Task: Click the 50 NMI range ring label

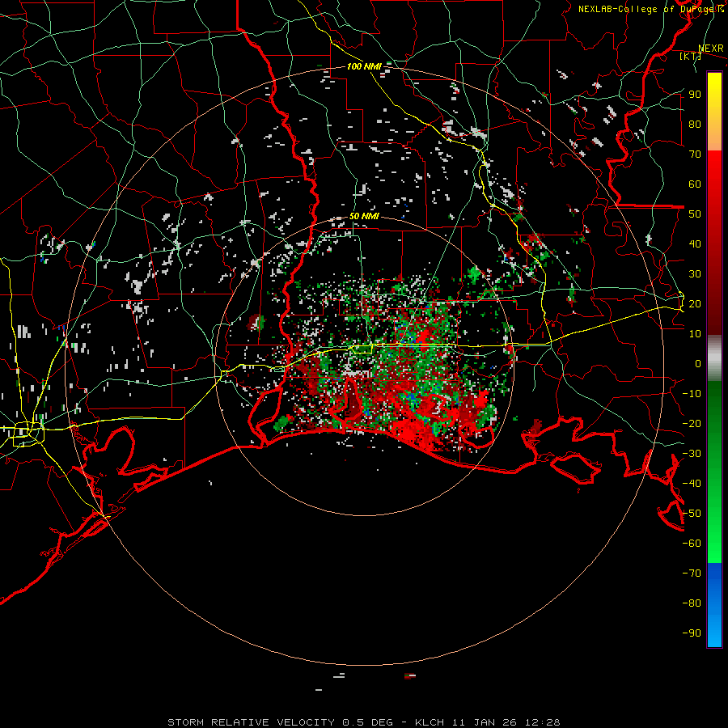Action: [x=364, y=216]
